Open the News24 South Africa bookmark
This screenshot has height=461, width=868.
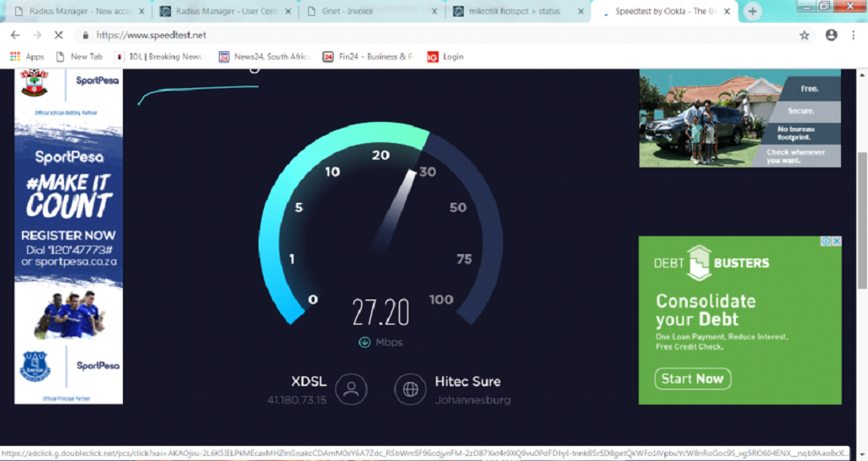pos(264,56)
